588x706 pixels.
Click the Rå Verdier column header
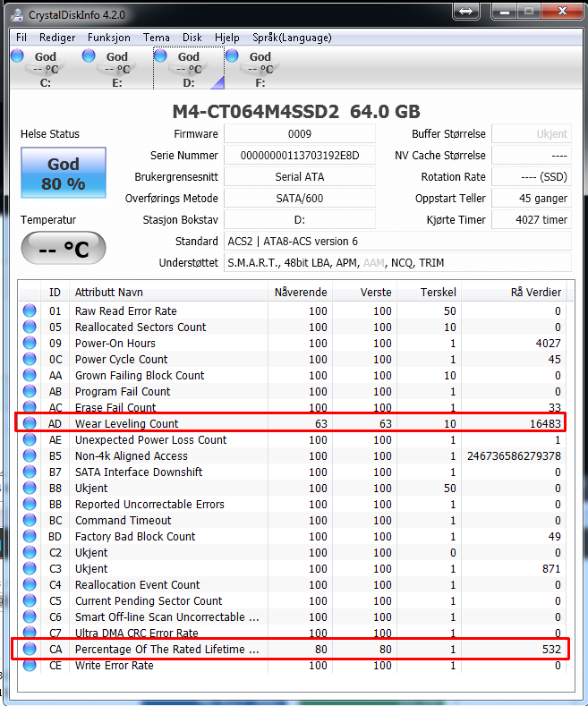(x=514, y=293)
